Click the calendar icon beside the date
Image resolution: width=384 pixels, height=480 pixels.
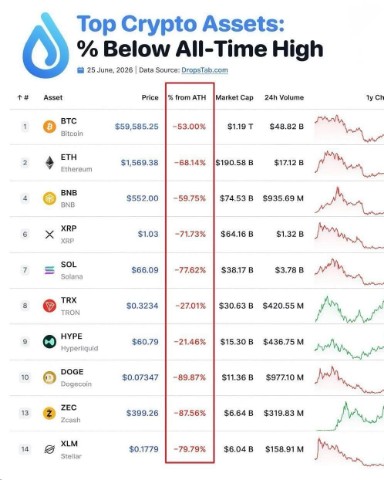80,70
